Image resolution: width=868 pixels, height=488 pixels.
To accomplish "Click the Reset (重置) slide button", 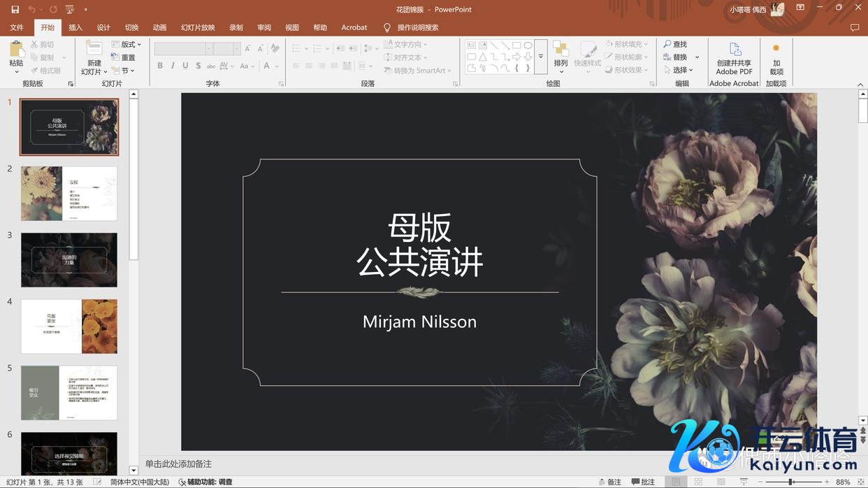I will click(x=124, y=57).
